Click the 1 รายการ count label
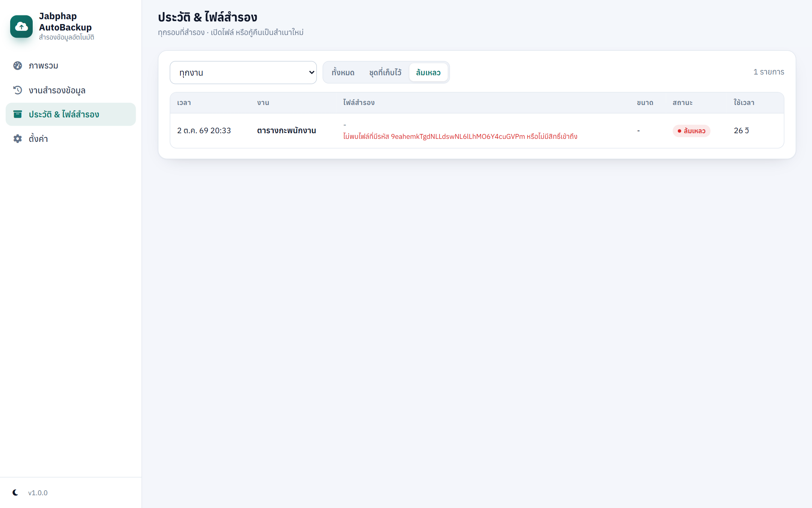 pyautogui.click(x=768, y=72)
